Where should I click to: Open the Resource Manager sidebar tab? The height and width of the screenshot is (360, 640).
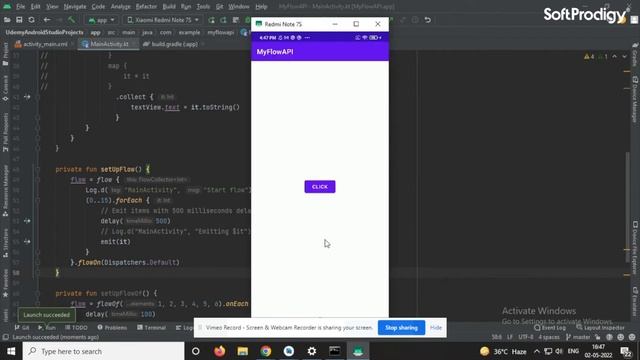tap(5, 190)
